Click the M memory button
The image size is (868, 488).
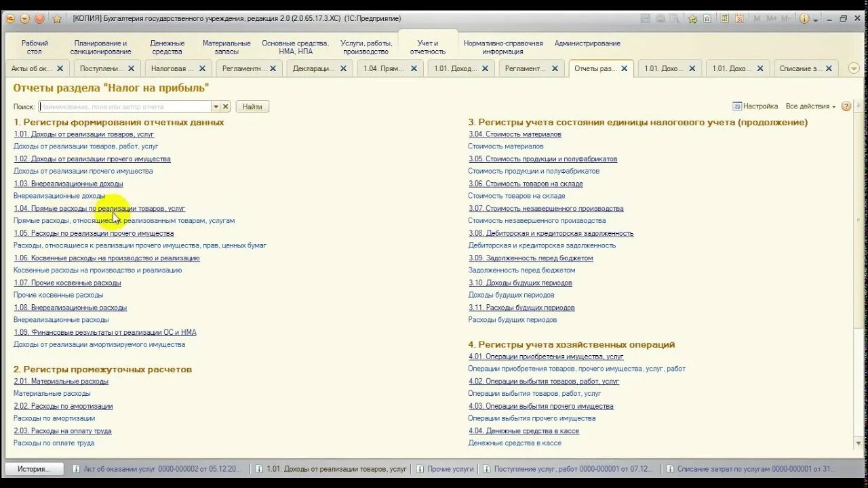coord(757,19)
